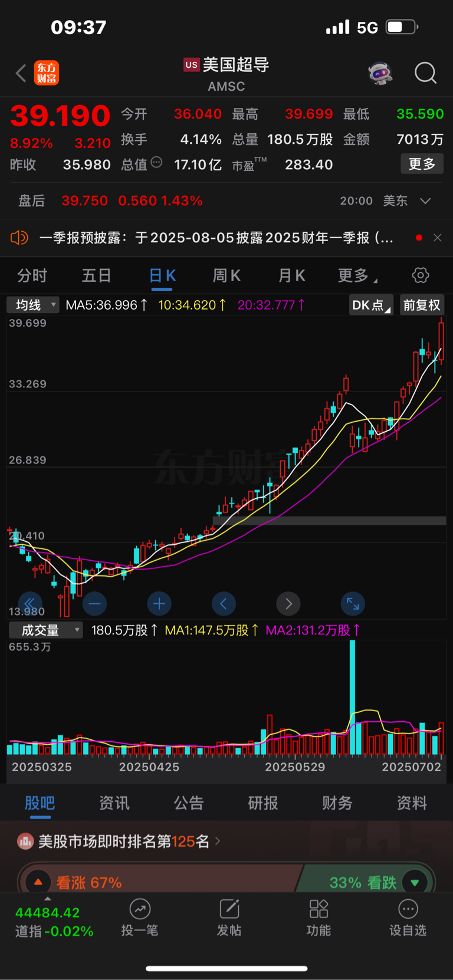Move chart right with arrow button
The width and height of the screenshot is (453, 980).
pyautogui.click(x=288, y=603)
